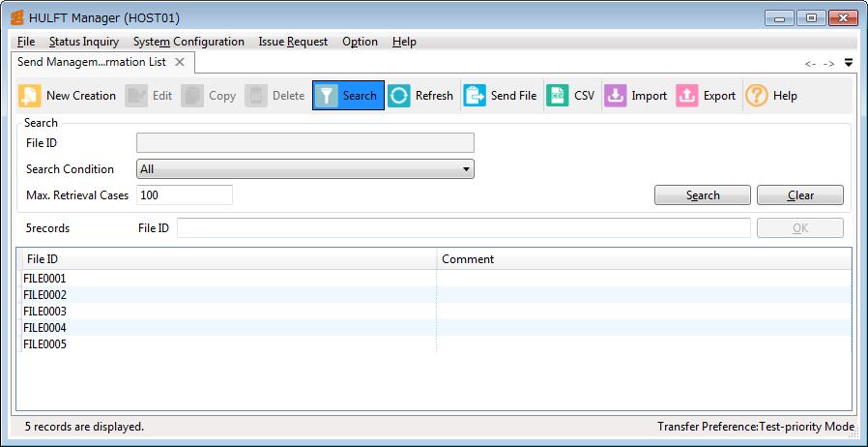868x447 pixels.
Task: Click the Send File toolbar icon
Action: 475,96
